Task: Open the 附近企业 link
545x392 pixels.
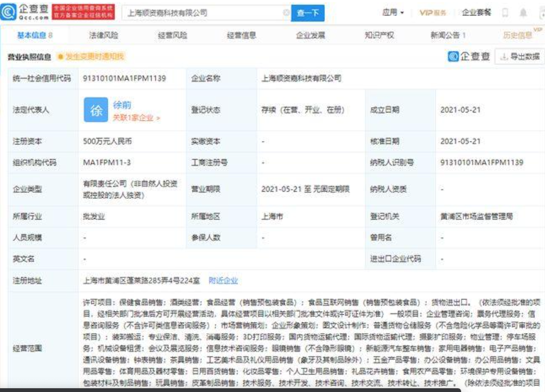Action: coord(223,281)
